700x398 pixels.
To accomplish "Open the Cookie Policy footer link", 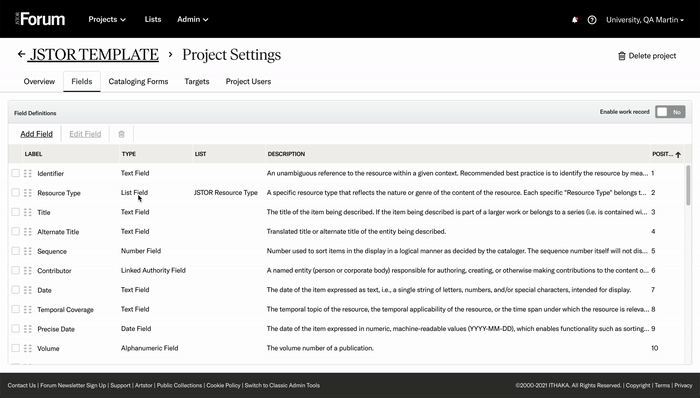I will tap(223, 386).
